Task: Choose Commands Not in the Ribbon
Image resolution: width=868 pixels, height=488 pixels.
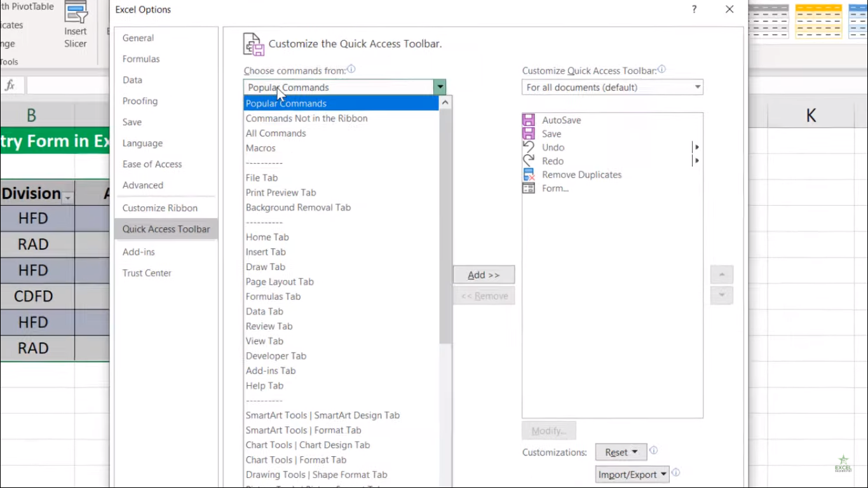Action: click(x=341, y=118)
